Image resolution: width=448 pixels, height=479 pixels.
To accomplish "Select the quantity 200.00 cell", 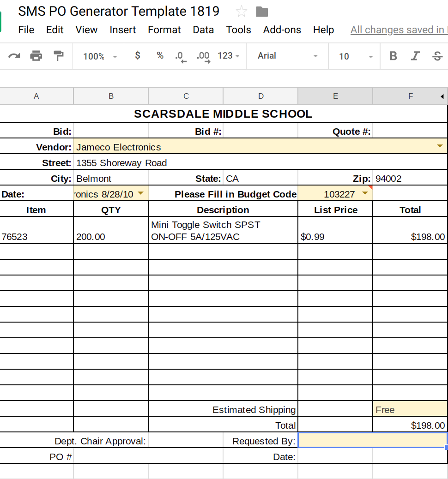I will tap(111, 230).
